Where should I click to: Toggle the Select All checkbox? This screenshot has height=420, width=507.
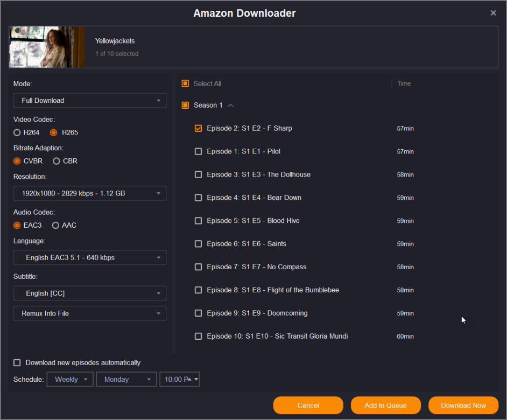point(185,83)
